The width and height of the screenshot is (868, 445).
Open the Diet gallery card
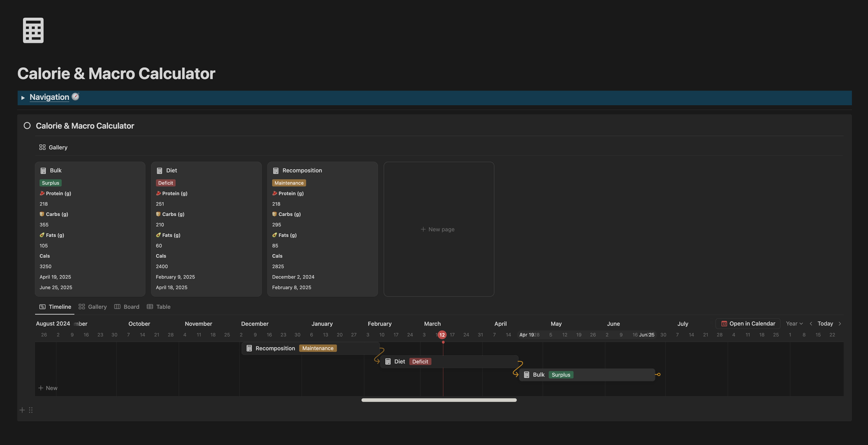tap(206, 228)
